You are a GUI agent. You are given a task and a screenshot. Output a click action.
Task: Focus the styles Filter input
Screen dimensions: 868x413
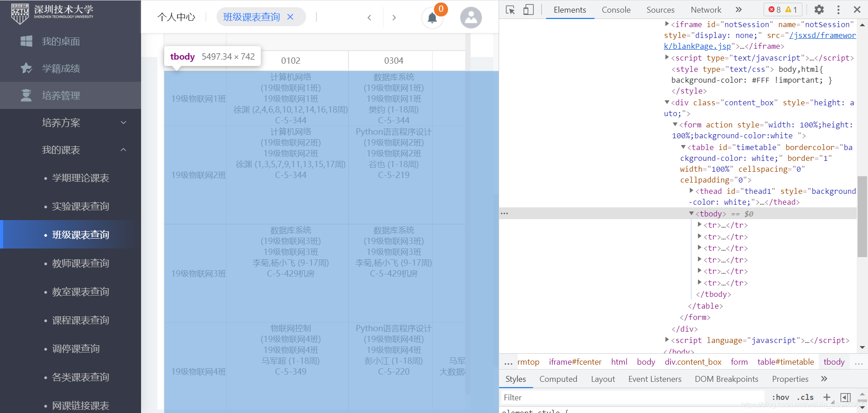coord(633,397)
